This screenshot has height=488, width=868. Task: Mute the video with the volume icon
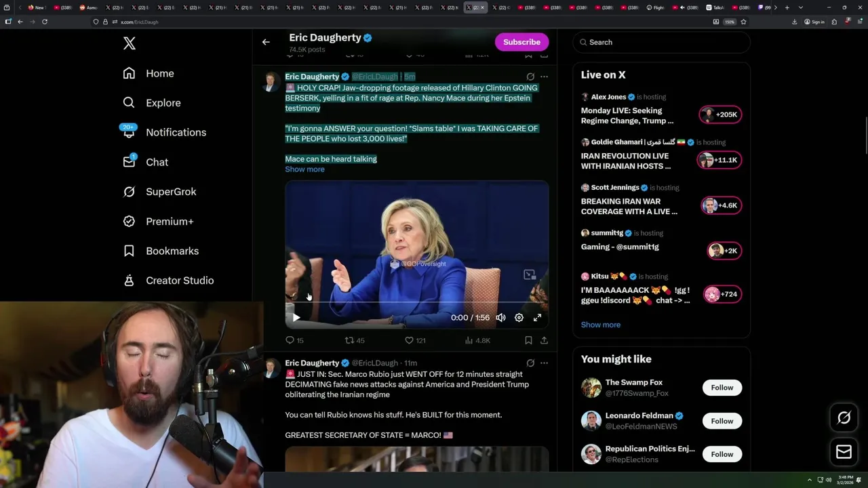500,317
